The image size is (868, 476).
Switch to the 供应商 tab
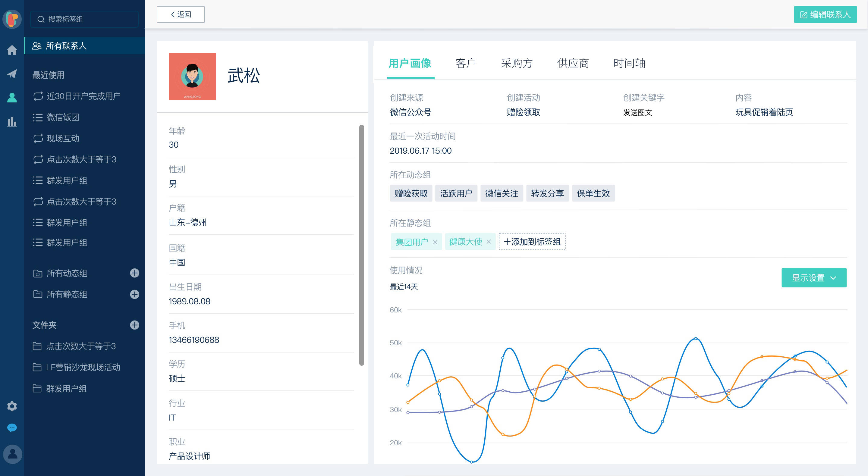tap(573, 63)
